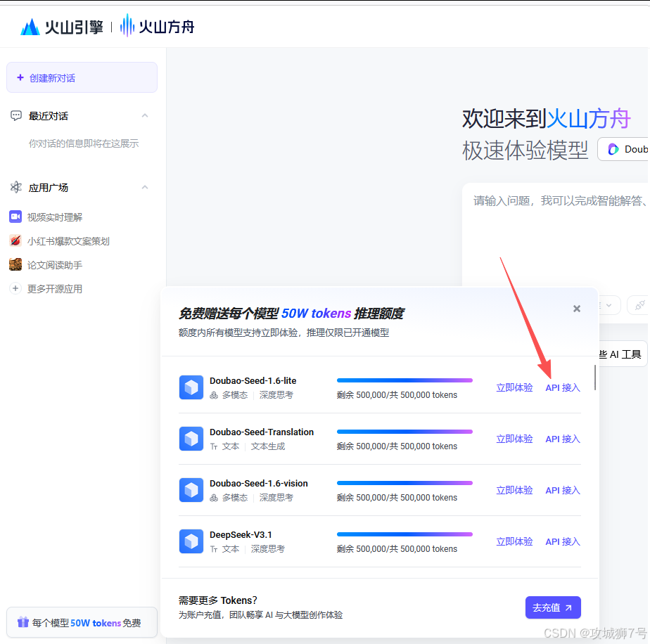Click the atom icon beside 应用广场
The width and height of the screenshot is (650, 644).
click(x=15, y=187)
